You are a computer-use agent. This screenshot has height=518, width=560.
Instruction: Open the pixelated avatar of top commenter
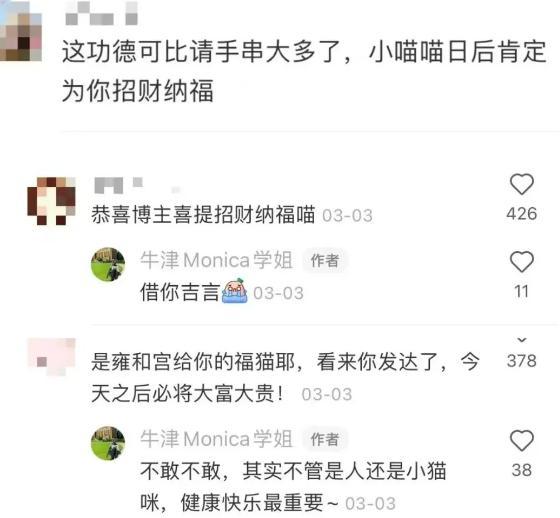pyautogui.click(x=21, y=30)
